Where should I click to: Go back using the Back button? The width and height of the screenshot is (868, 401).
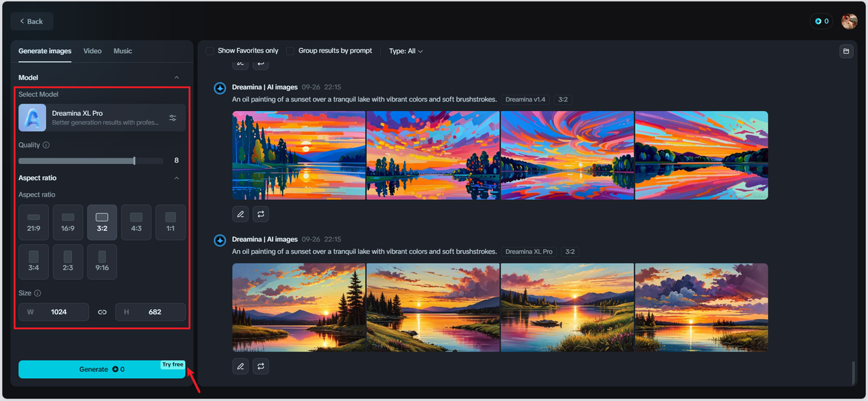point(31,21)
